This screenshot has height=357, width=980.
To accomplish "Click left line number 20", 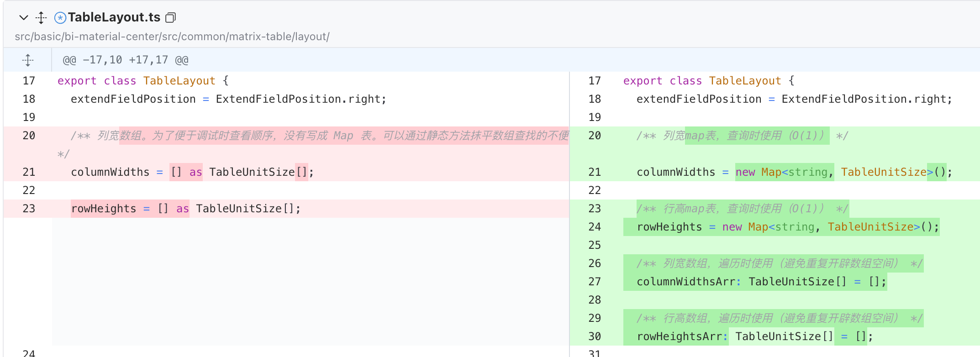I will point(29,136).
